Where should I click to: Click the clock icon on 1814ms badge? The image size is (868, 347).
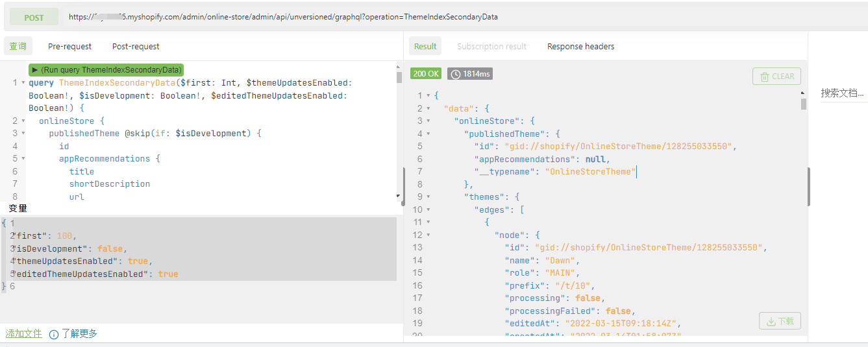pyautogui.click(x=456, y=74)
